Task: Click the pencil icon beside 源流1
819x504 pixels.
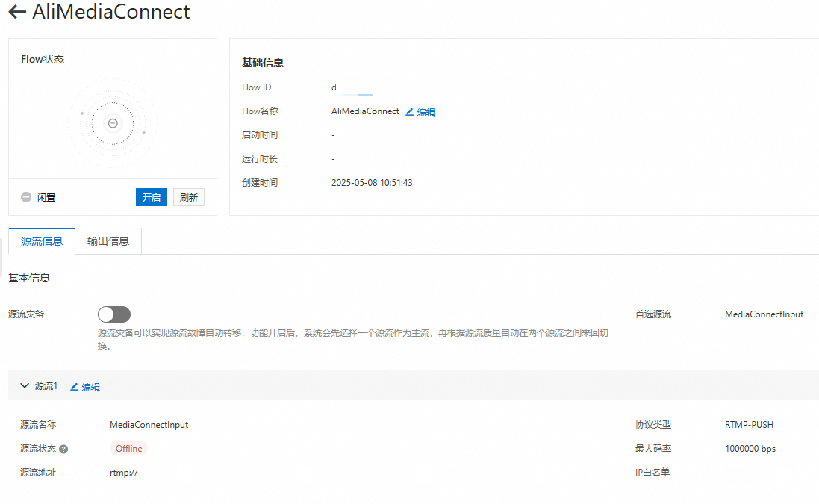Action: pos(74,387)
